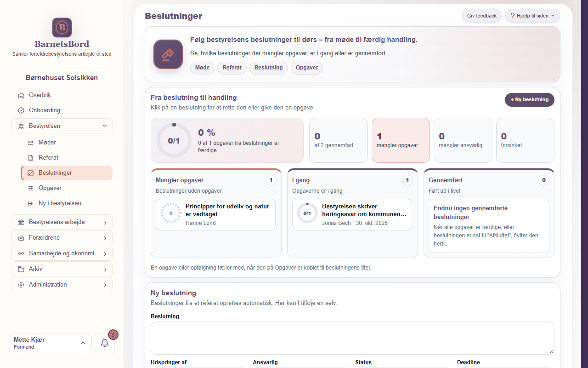Screen dimensions: 588x368
Task: Click the Møde pill tag
Action: point(202,68)
